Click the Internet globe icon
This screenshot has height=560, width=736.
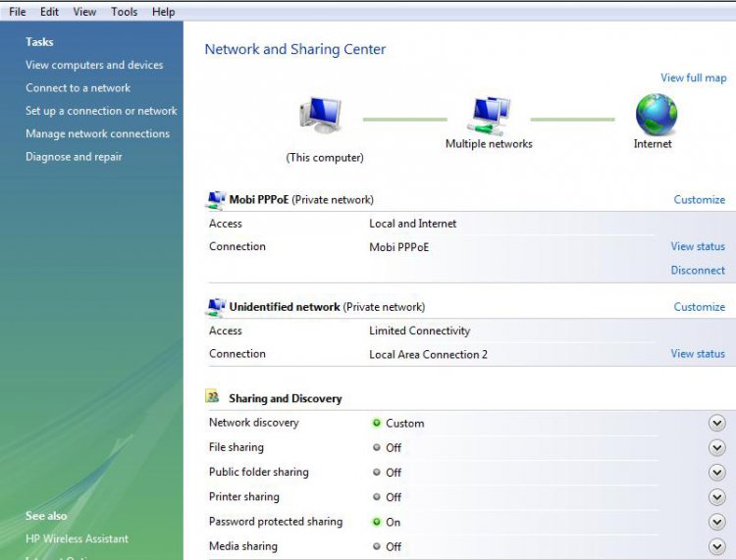point(657,114)
